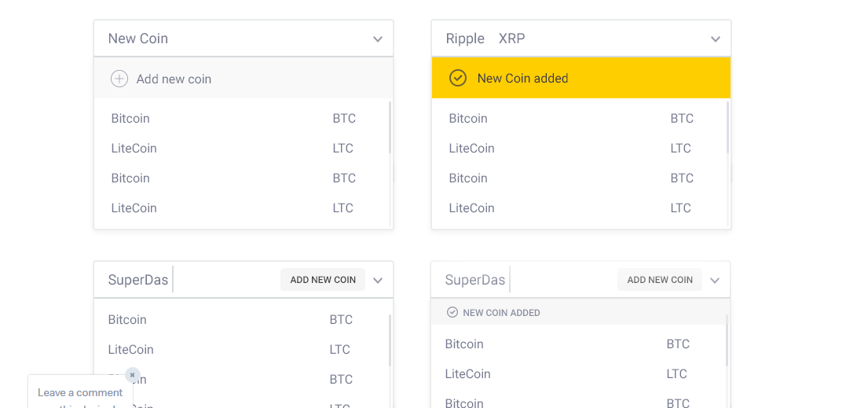Pick LiteCoin LTC in bottom-right SuperDas list

pyautogui.click(x=567, y=374)
